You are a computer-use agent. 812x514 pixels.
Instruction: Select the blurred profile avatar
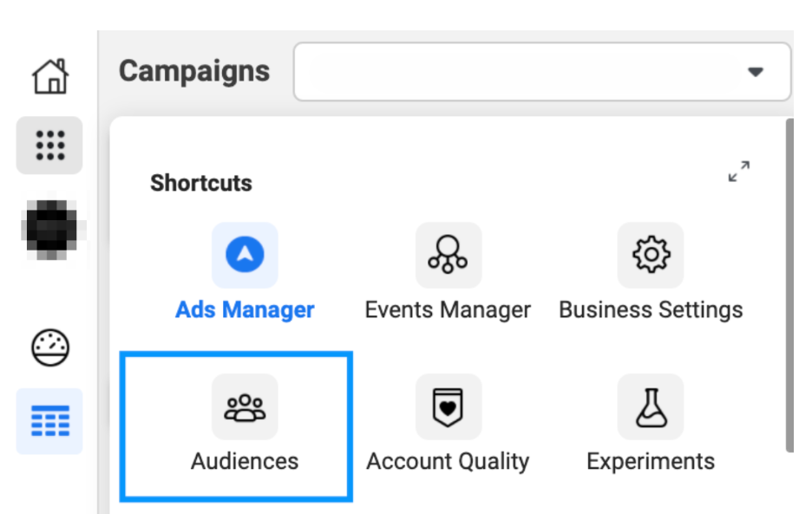[x=51, y=230]
